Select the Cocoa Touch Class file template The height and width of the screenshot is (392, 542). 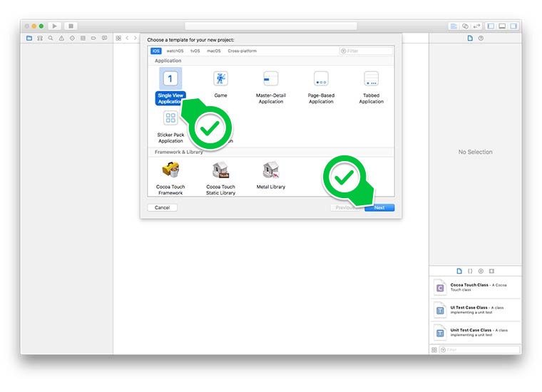tap(475, 287)
